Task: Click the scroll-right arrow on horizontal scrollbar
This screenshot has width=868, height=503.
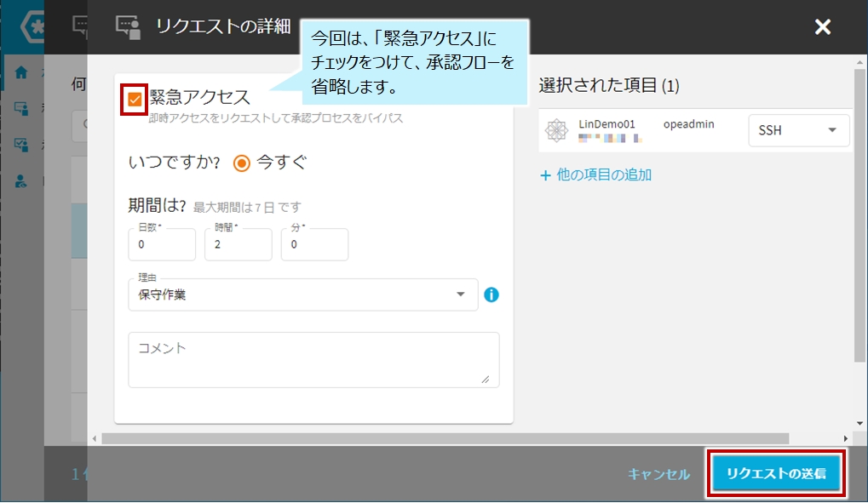Action: tap(845, 438)
